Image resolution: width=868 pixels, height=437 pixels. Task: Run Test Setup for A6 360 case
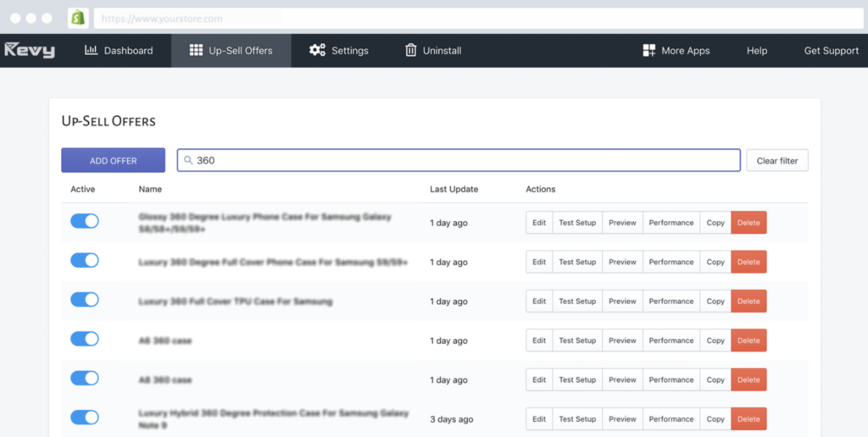click(x=577, y=340)
